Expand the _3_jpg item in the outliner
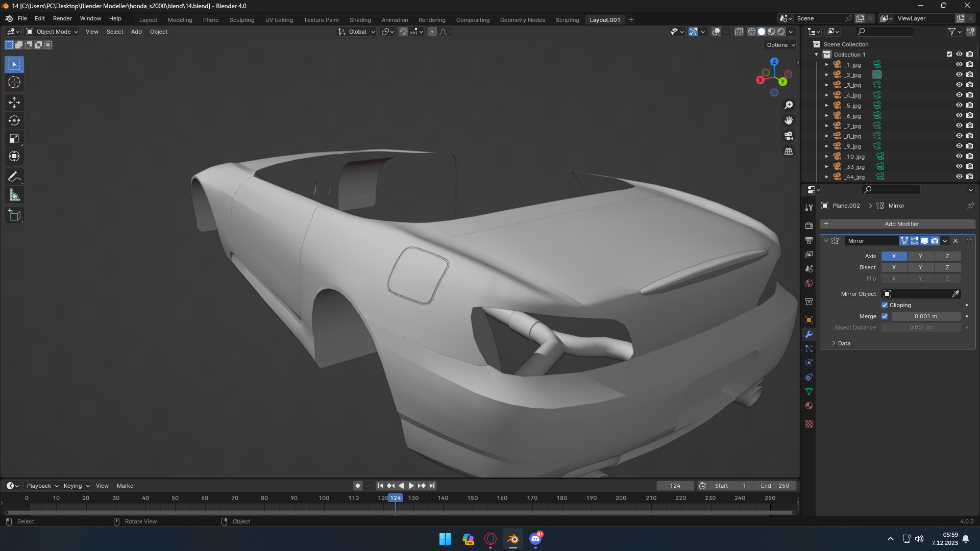Screen dimensions: 980x551 (x=827, y=85)
